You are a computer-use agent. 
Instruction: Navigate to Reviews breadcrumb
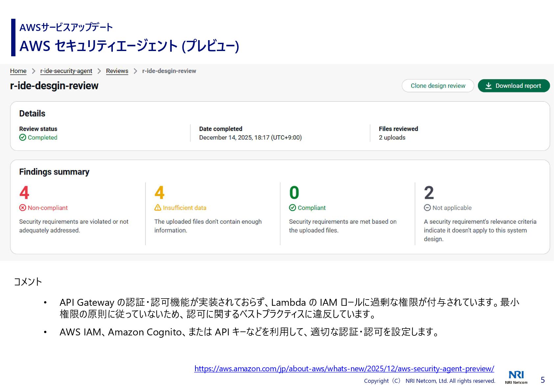point(117,71)
